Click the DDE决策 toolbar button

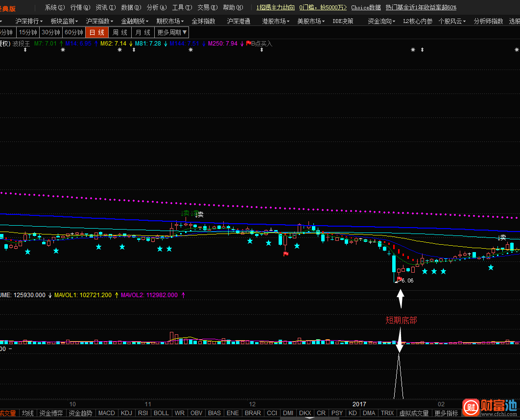343,21
